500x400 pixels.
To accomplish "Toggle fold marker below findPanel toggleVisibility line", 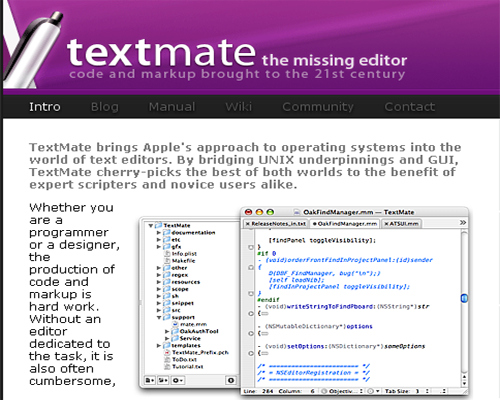I will coord(251,247).
